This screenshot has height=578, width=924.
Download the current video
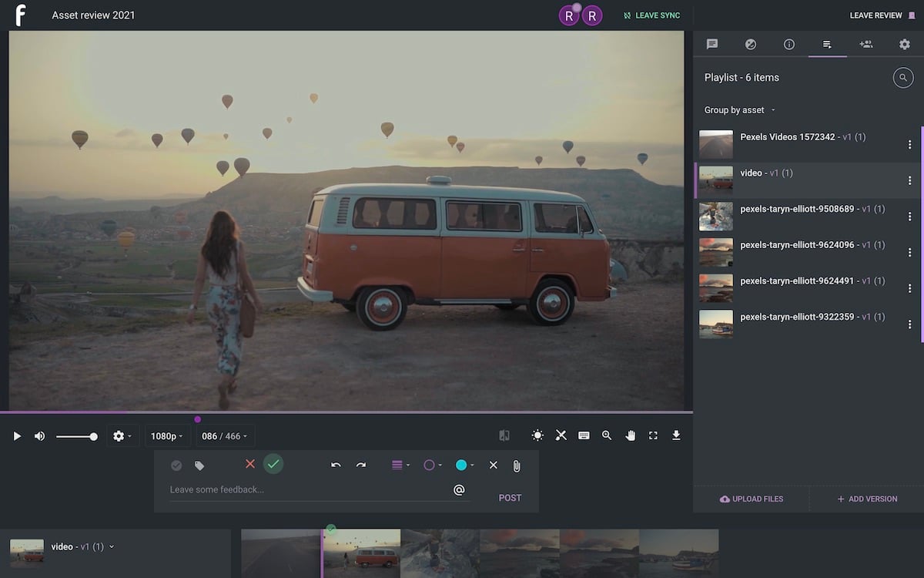point(676,435)
